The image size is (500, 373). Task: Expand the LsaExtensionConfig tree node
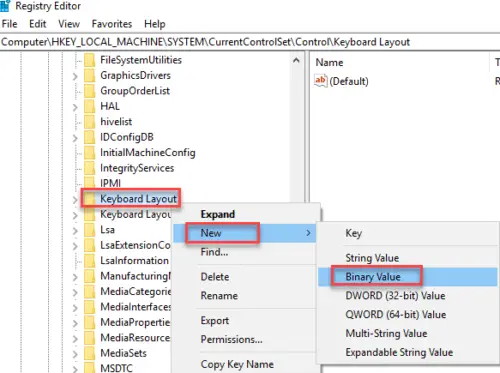point(75,246)
